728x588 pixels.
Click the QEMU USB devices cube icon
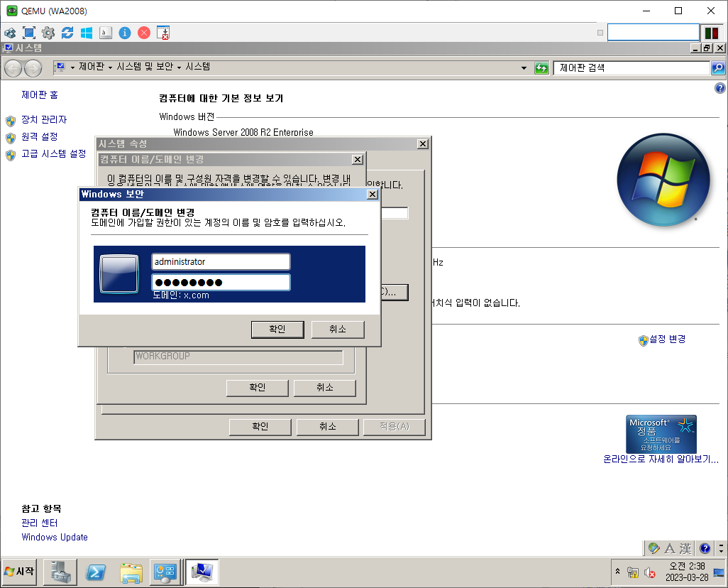[x=10, y=33]
